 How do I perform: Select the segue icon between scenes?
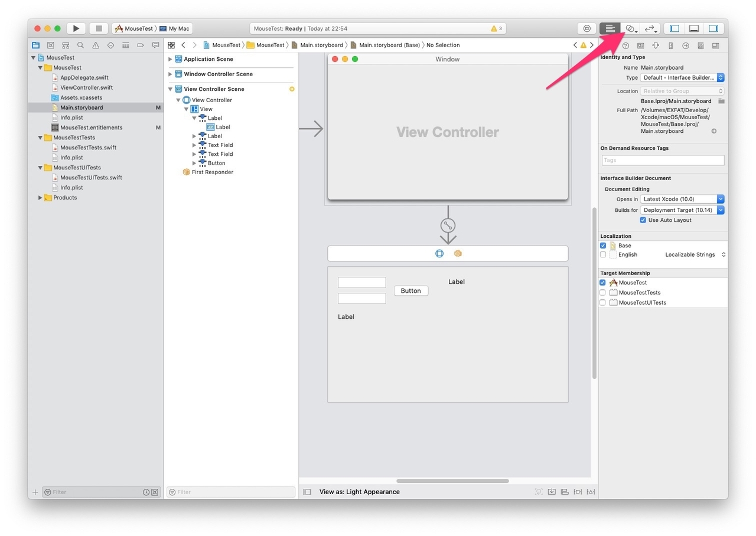(448, 225)
